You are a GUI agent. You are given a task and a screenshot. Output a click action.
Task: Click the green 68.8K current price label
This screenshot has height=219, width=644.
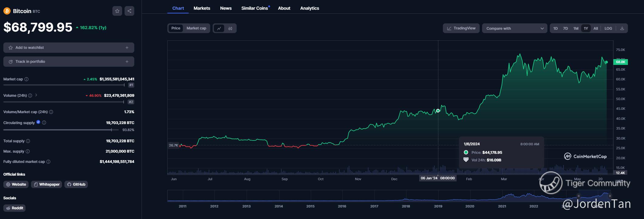[620, 62]
